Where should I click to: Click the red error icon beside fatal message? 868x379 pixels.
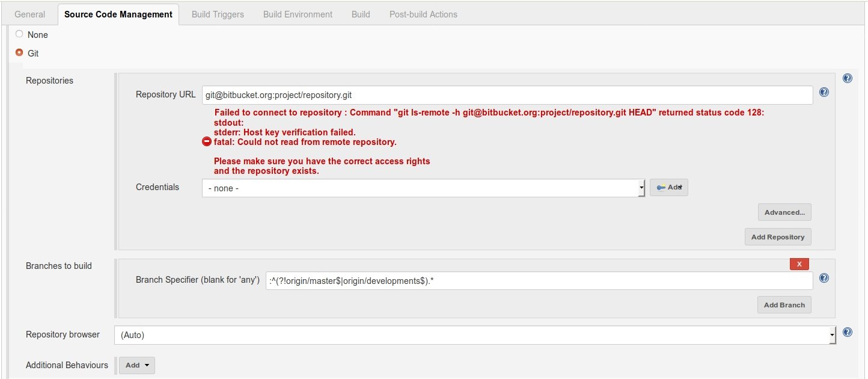207,142
